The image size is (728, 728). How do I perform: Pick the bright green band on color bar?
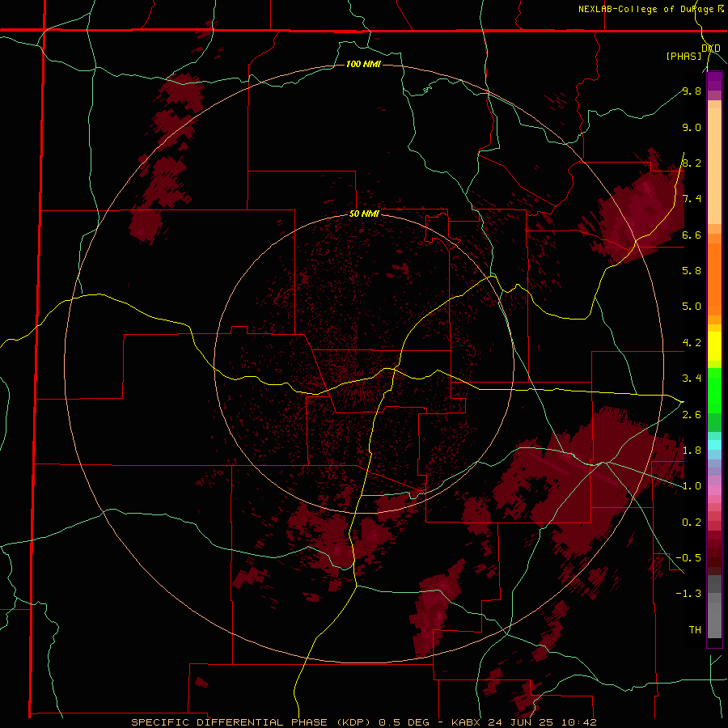click(x=714, y=390)
